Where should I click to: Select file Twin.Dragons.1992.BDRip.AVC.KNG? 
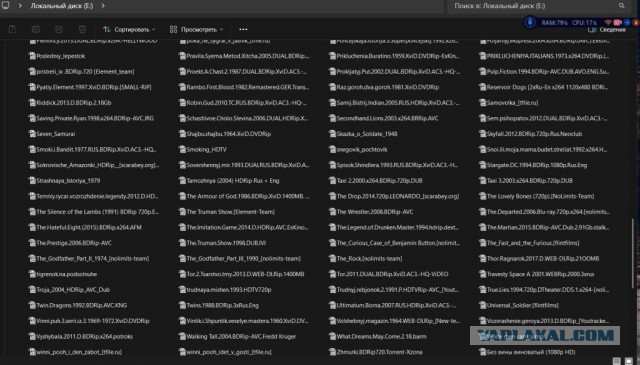pos(78,305)
